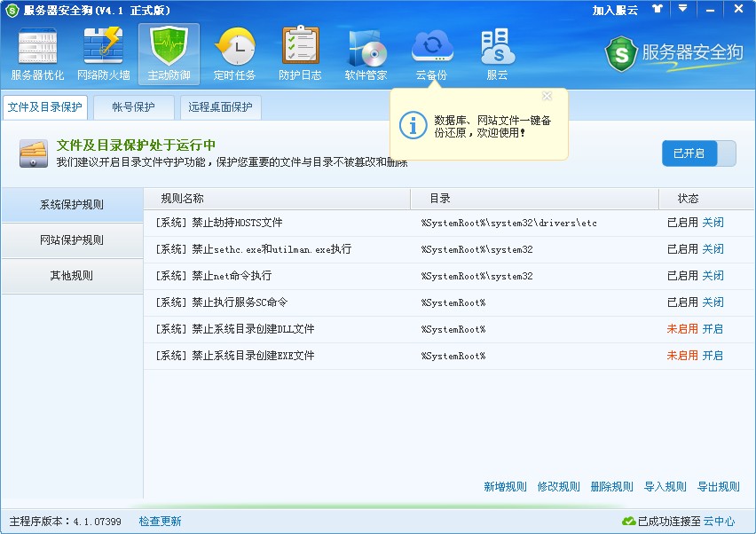Switch to the 远程桌面保护 tab
This screenshot has width=756, height=534.
pyautogui.click(x=220, y=107)
